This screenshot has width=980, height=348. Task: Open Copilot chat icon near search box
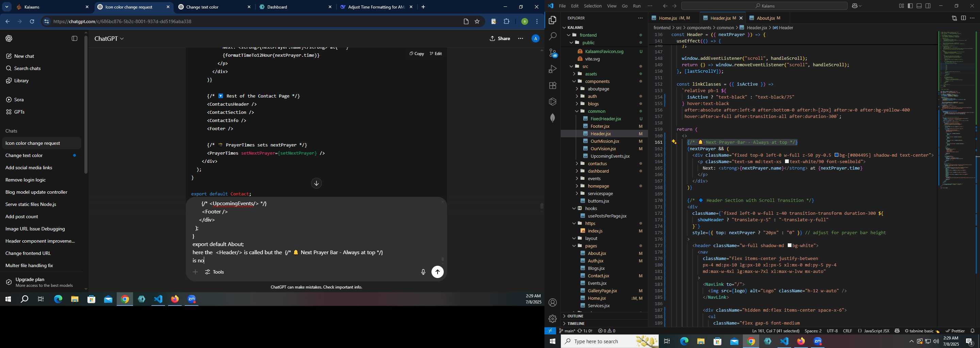[x=854, y=6]
